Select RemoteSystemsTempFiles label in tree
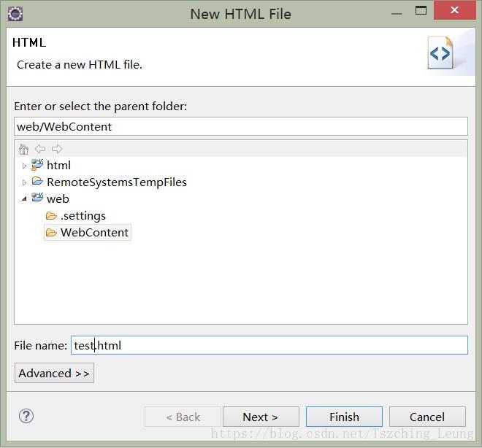482x448 pixels. (x=117, y=182)
